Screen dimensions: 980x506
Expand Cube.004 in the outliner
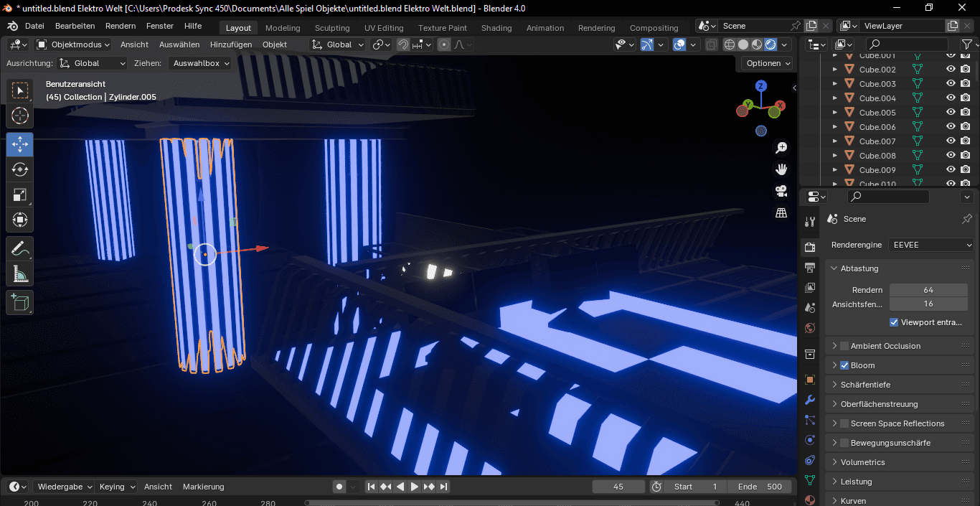click(x=834, y=98)
